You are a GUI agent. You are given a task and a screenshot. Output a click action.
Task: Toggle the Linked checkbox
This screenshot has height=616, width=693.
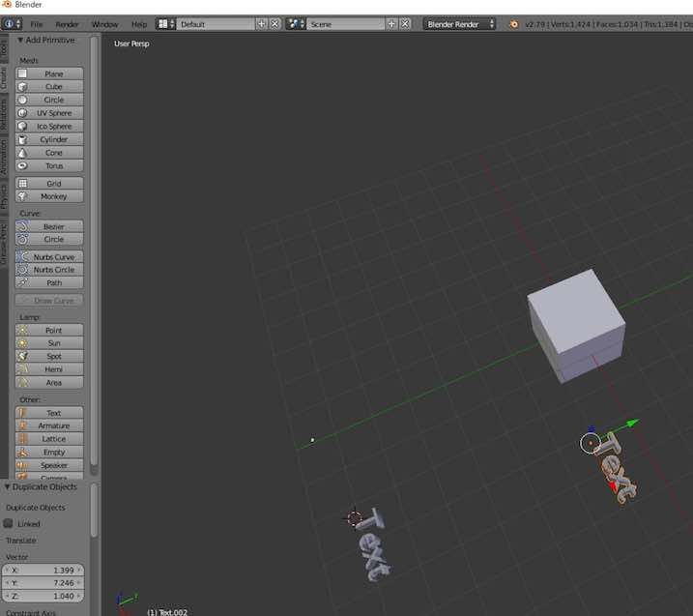tap(8, 523)
